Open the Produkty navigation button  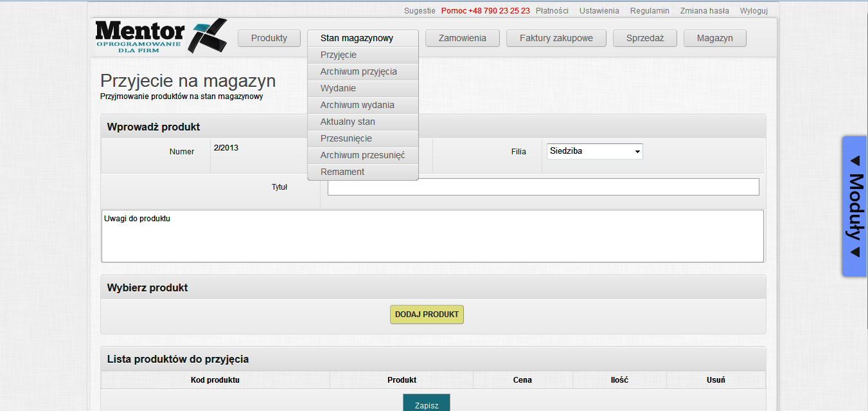point(269,39)
